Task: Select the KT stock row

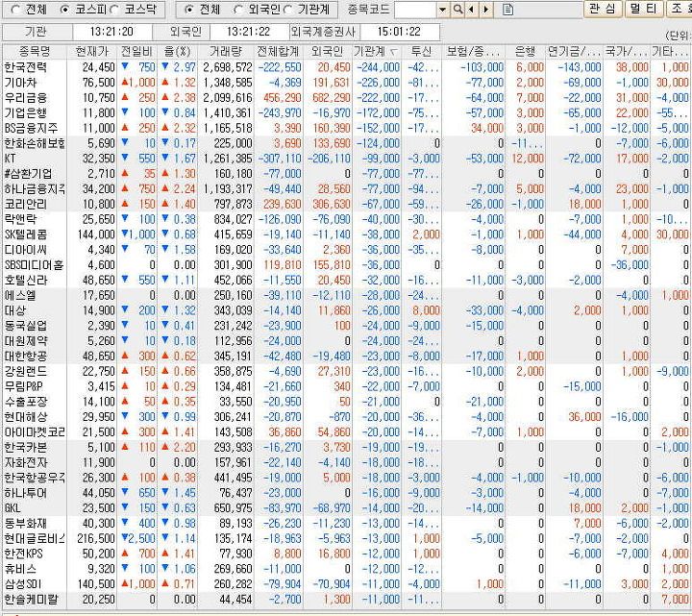Action: click(x=346, y=159)
